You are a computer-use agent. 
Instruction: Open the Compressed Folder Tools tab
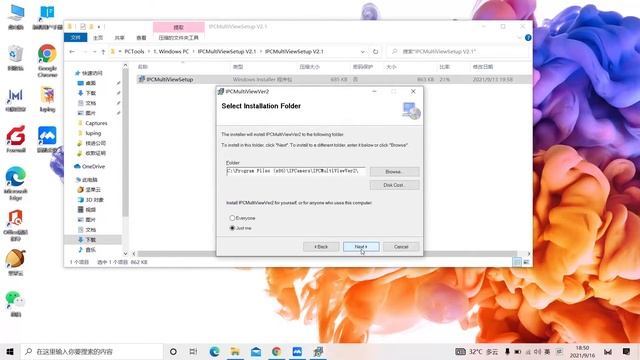pos(178,38)
